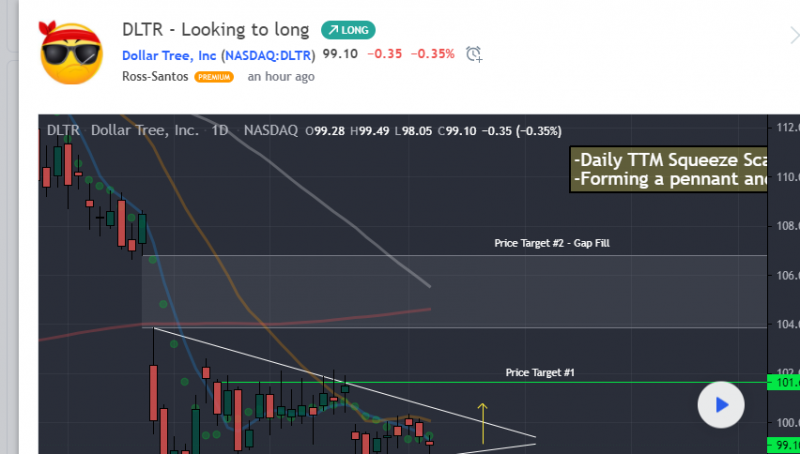Click the idea title DLTR - Looking to long
This screenshot has height=454, width=800.
(x=216, y=29)
